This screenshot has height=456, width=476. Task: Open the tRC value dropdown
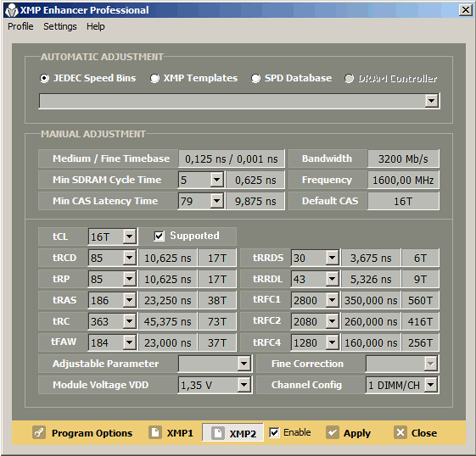coord(129,321)
